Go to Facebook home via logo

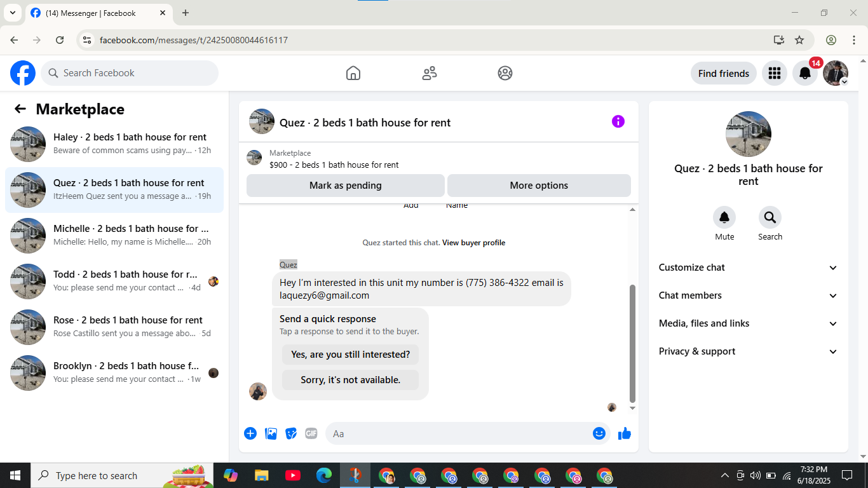click(23, 73)
